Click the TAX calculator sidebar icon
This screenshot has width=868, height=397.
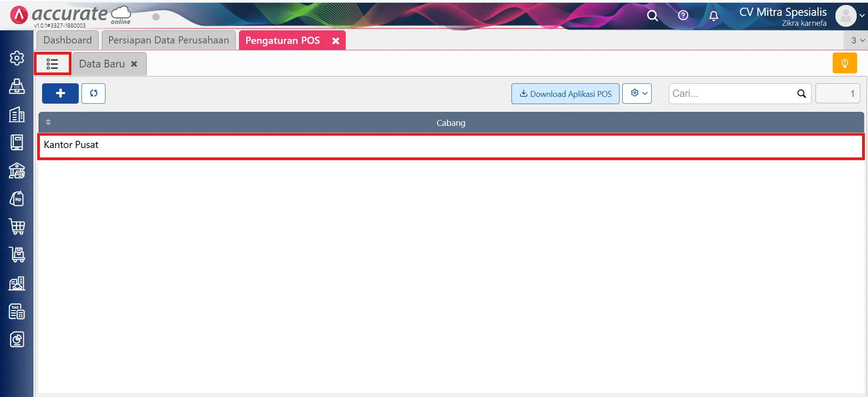point(17,311)
